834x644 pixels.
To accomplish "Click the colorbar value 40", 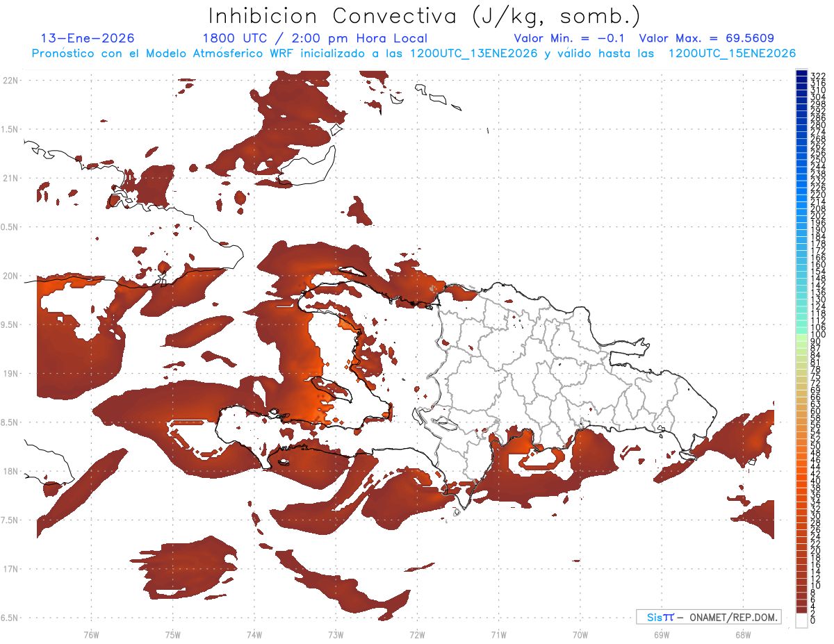I will point(815,481).
